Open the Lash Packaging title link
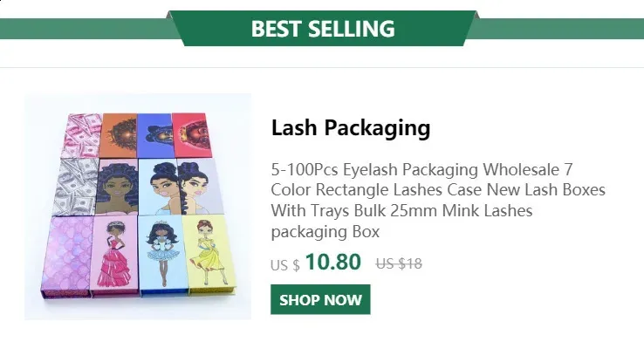The height and width of the screenshot is (355, 644). point(351,127)
